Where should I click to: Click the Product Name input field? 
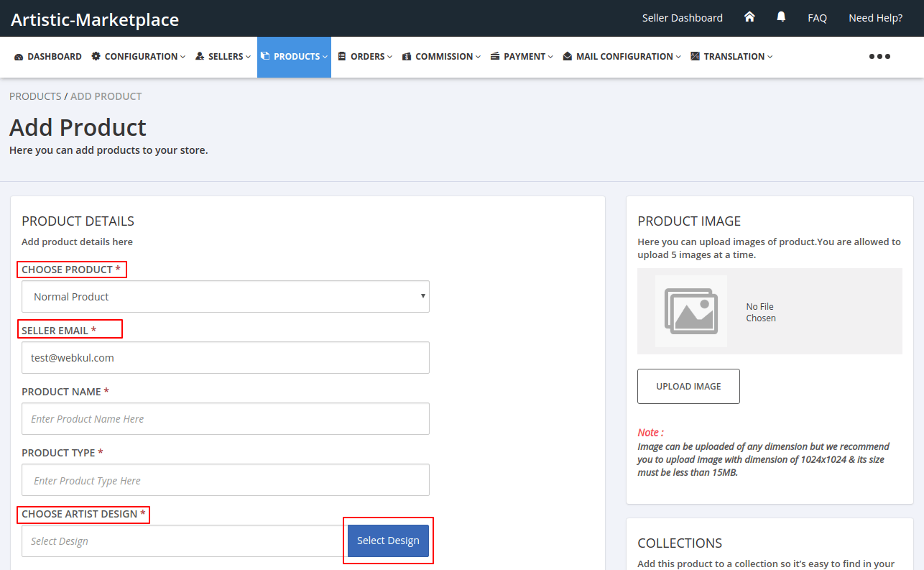pos(225,418)
